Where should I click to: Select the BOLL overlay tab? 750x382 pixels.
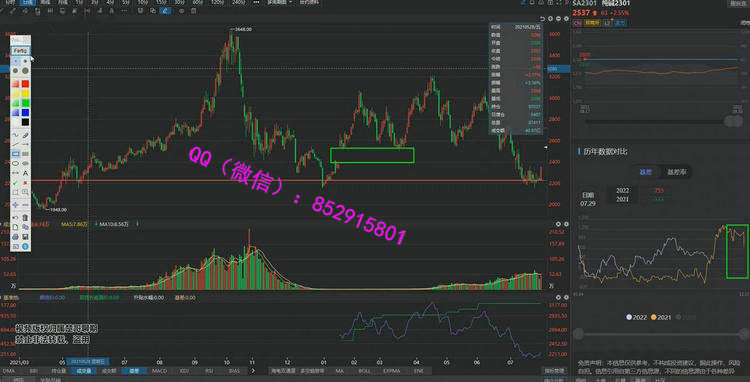pyautogui.click(x=364, y=371)
